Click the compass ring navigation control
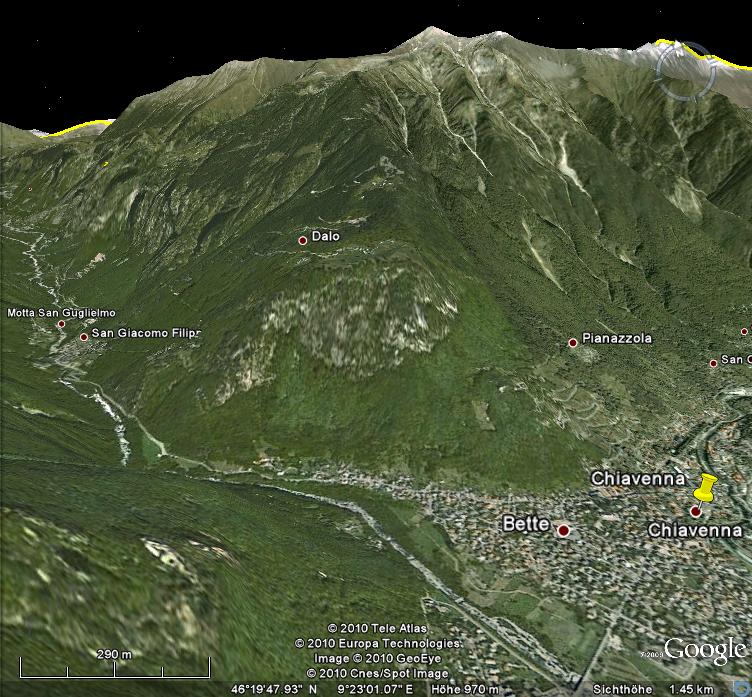Image resolution: width=752 pixels, height=697 pixels. (x=685, y=70)
